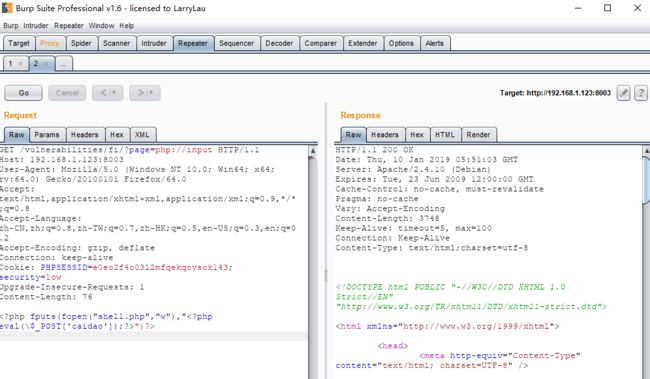Select Repeater sub-tab 2
Image resolution: width=650 pixels, height=379 pixels.
click(36, 64)
